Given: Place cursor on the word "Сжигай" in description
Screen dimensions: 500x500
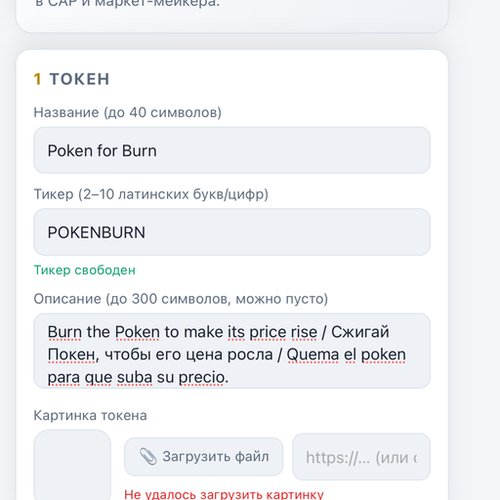Looking at the screenshot, I should (x=360, y=332).
